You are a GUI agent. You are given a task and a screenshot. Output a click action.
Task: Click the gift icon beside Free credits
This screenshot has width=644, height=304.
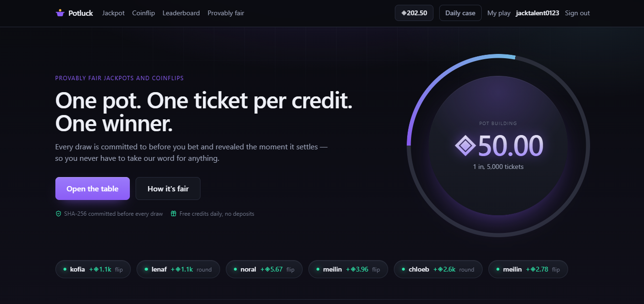pos(174,214)
